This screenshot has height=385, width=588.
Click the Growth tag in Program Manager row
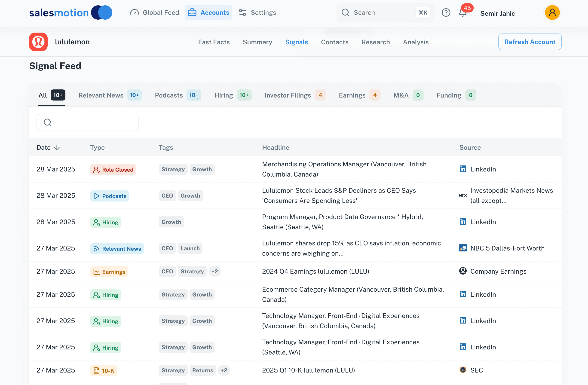[x=171, y=222]
